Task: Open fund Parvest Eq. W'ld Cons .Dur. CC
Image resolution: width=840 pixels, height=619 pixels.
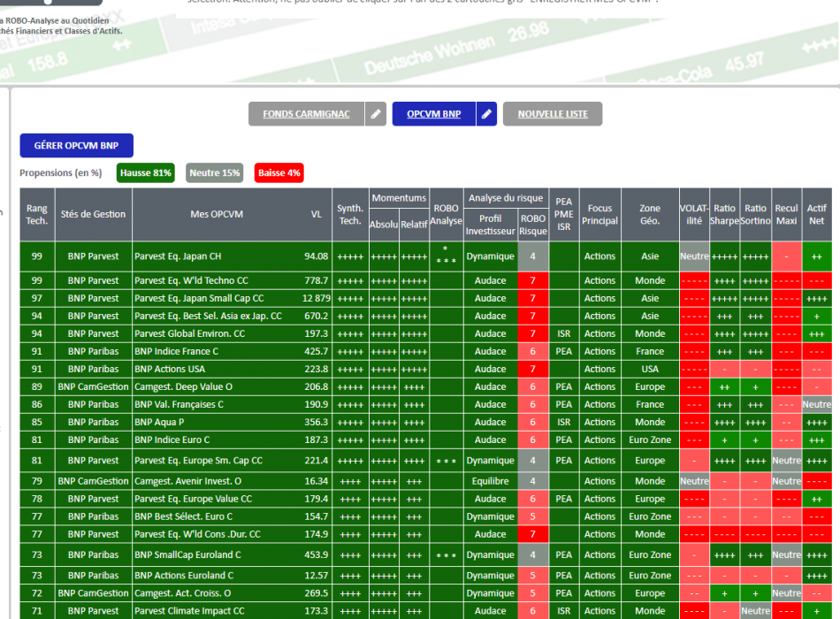Action: (x=198, y=534)
